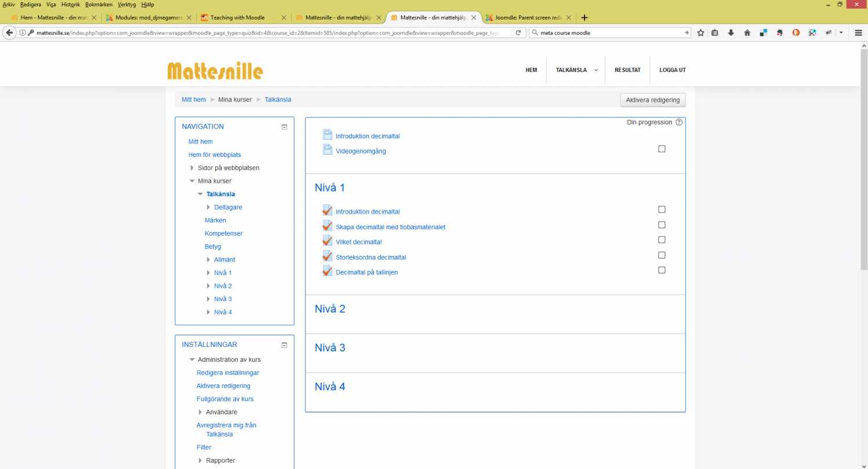Image resolution: width=868 pixels, height=469 pixels.
Task: Open the Arkiv menu
Action: point(9,5)
